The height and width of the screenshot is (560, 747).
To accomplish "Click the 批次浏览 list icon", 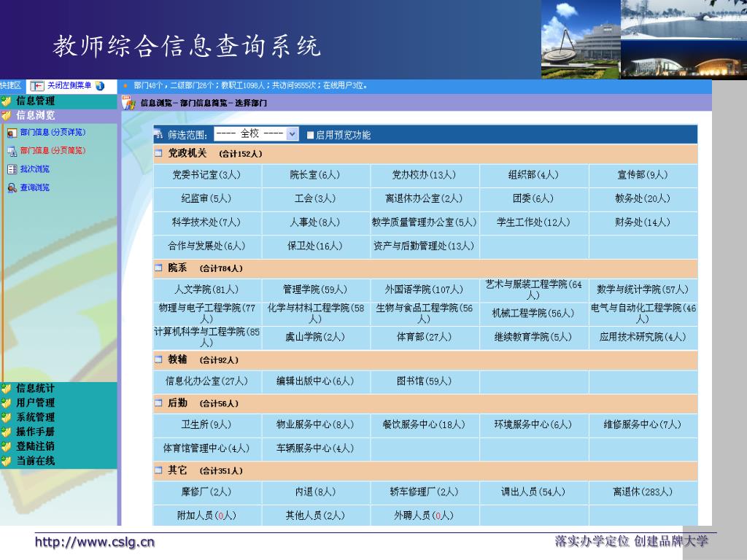I will point(12,169).
